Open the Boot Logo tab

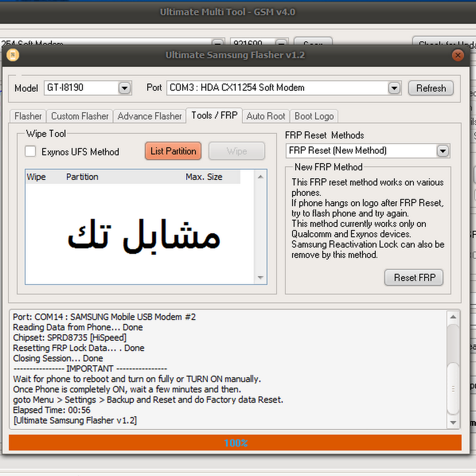pyautogui.click(x=314, y=116)
